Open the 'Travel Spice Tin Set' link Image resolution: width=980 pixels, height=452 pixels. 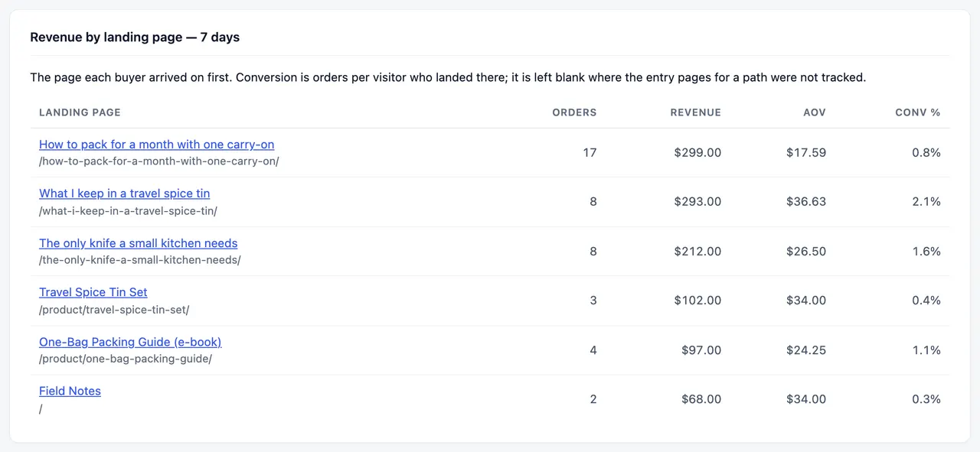93,292
